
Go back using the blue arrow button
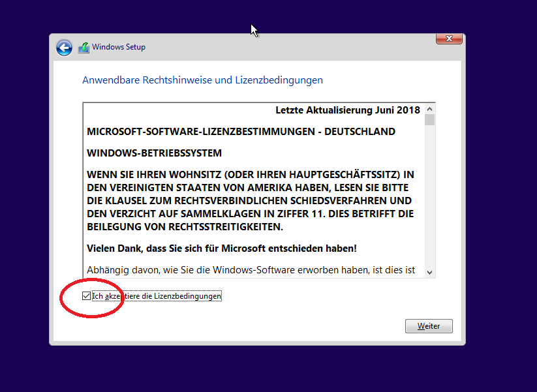pos(64,48)
